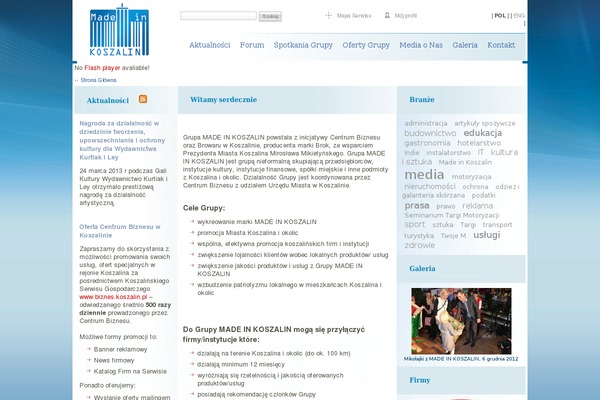Click the Aktualności sidebar heading
This screenshot has height=400, width=600.
click(x=108, y=100)
